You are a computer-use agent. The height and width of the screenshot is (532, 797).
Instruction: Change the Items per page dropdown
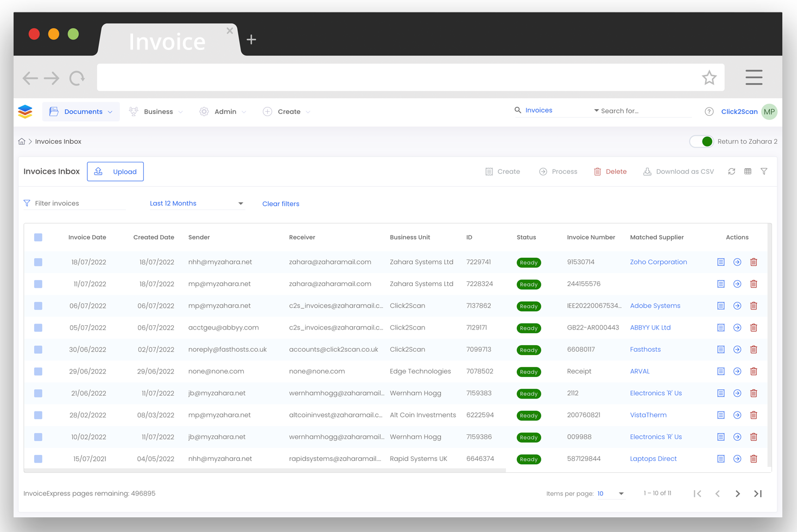point(612,493)
